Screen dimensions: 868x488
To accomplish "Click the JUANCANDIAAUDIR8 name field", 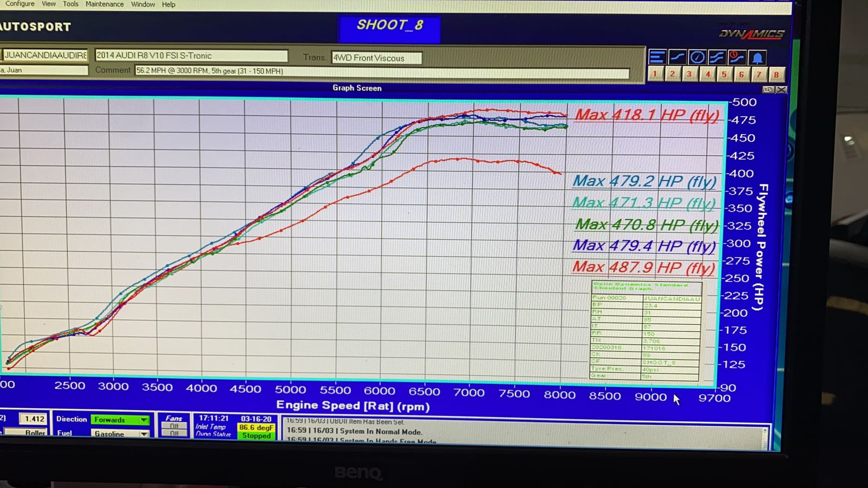I will pyautogui.click(x=44, y=55).
